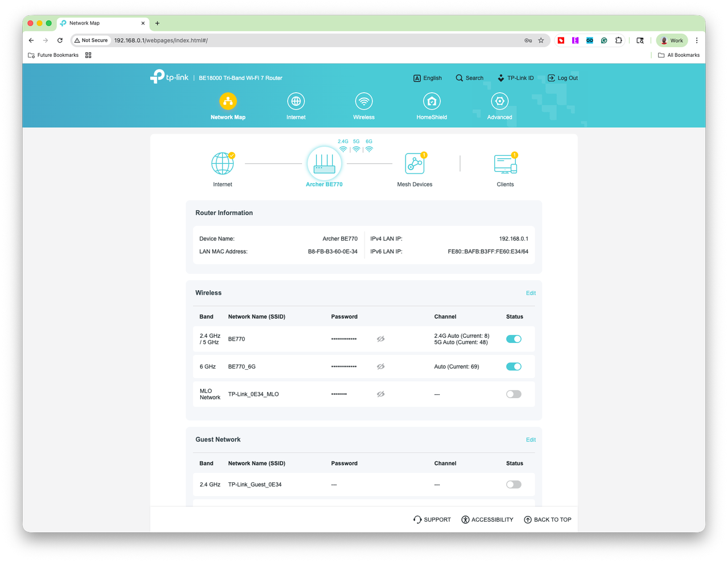Open the tab search icon in toolbar

pyautogui.click(x=640, y=40)
